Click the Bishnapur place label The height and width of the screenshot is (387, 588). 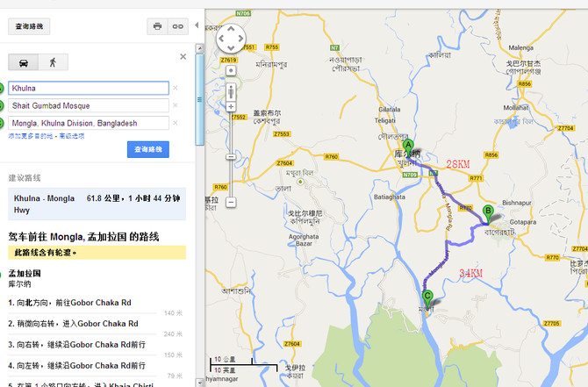tap(517, 203)
